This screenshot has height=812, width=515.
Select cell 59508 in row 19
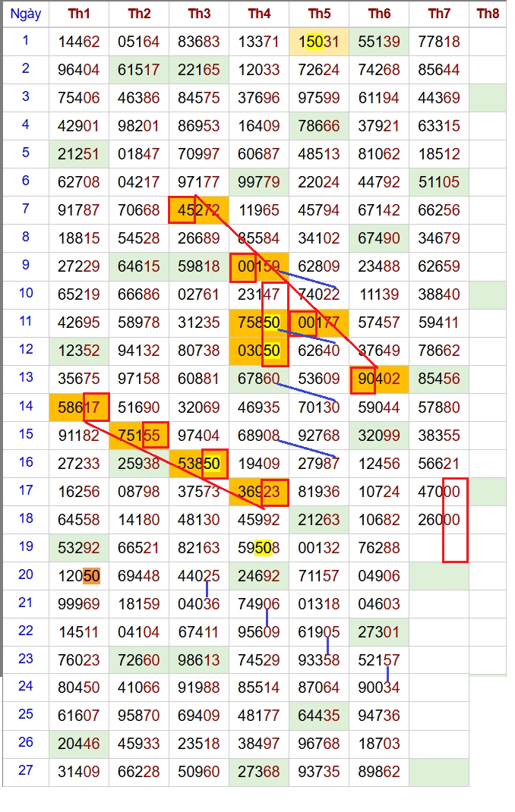coord(259,548)
